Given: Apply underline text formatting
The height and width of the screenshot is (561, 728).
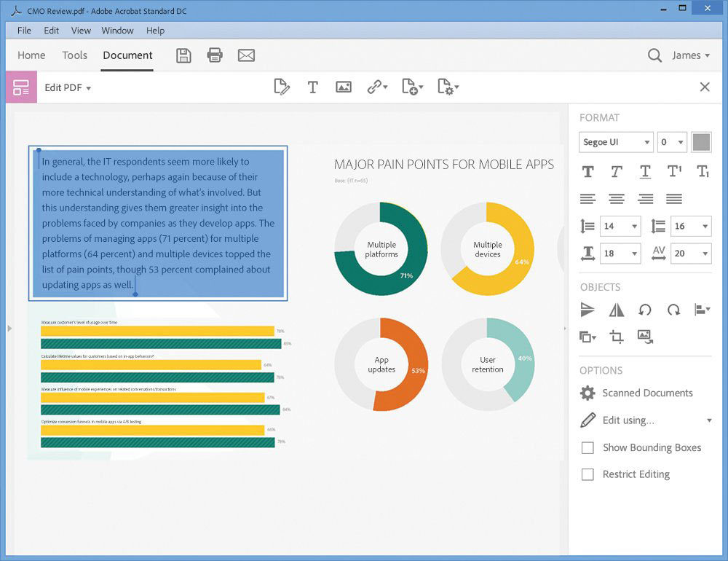Looking at the screenshot, I should (645, 172).
